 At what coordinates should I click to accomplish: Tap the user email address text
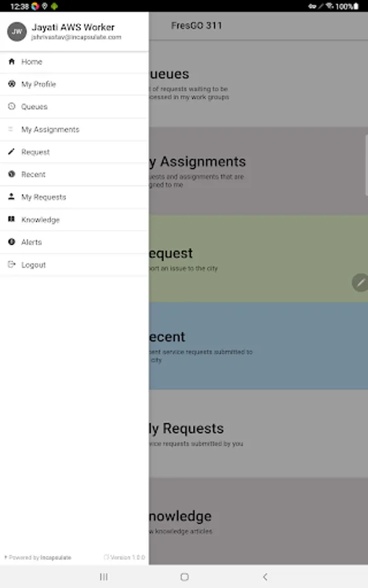coord(76,37)
